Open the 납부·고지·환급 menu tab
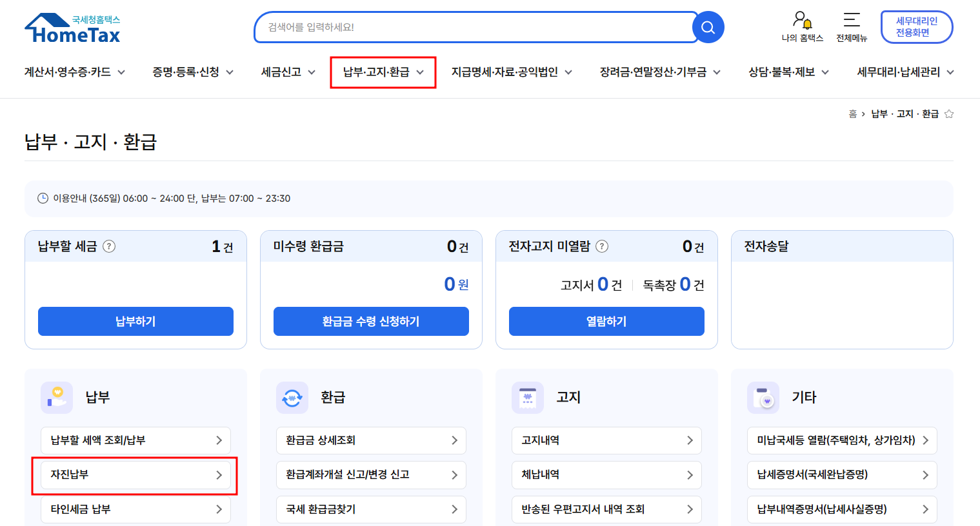The width and height of the screenshot is (980, 526). click(x=383, y=72)
